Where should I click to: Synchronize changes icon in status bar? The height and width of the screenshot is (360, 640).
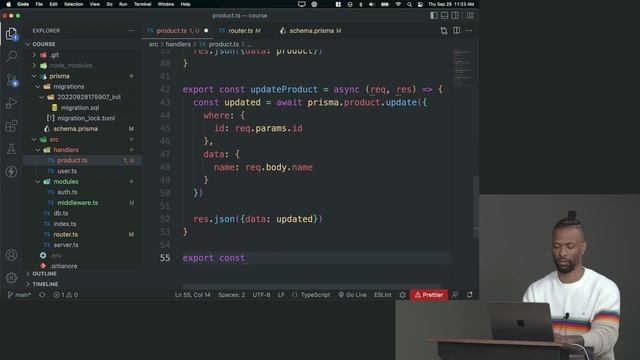point(42,295)
